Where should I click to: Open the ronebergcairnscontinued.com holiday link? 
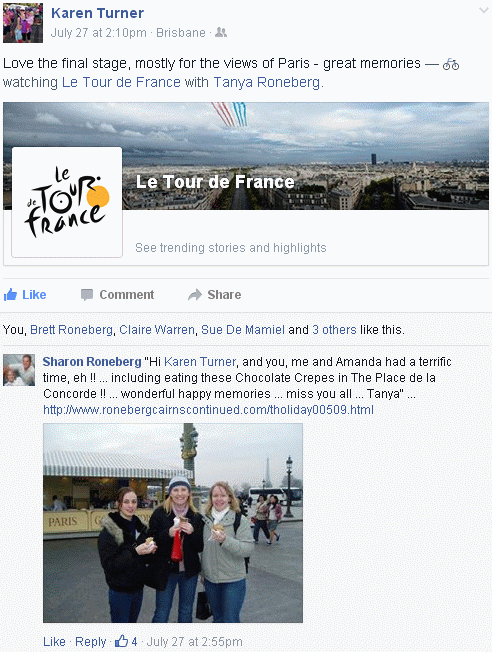coord(208,410)
